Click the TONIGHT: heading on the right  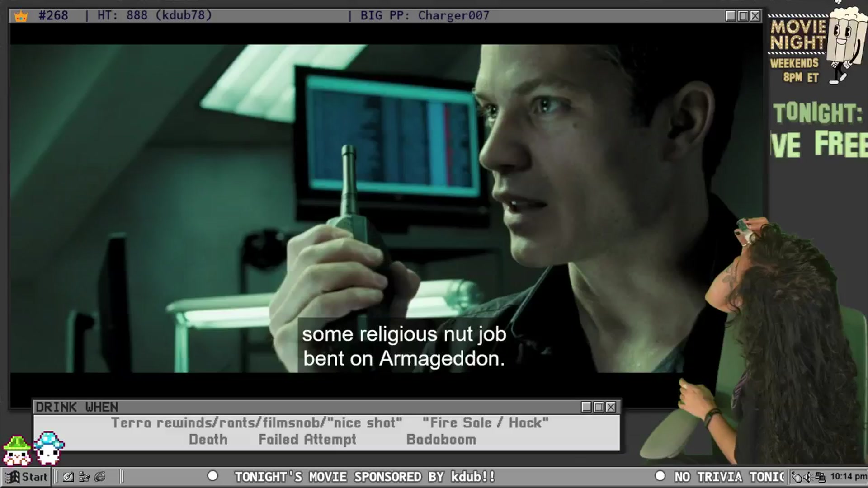817,113
